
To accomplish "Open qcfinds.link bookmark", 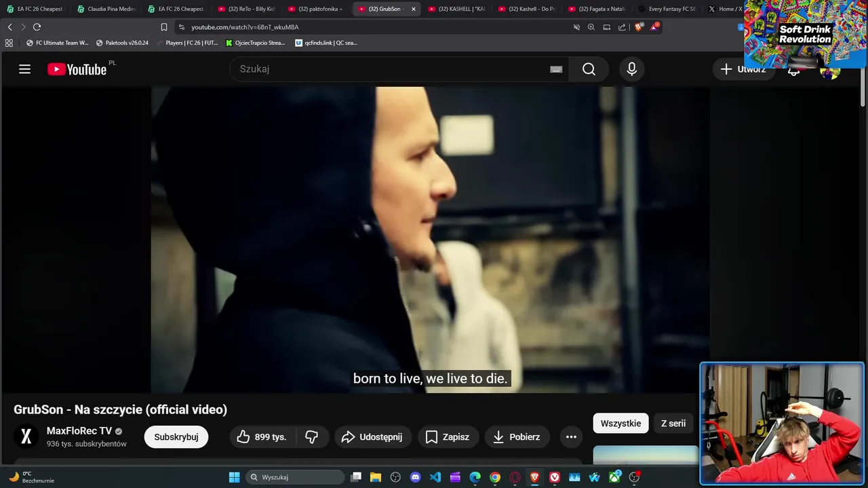I will tap(326, 43).
